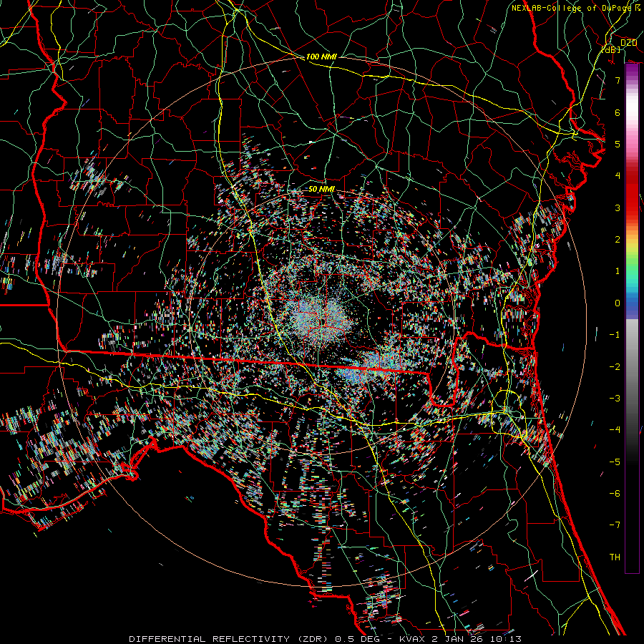Click the 1 value on the color scale
Viewport: 644px width, 644px height.
pos(618,271)
